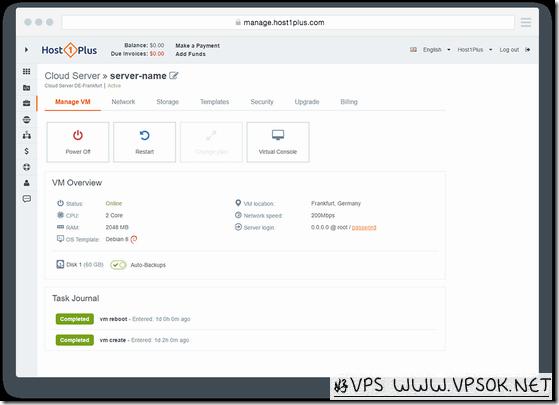Click the Make a Payment link
The width and height of the screenshot is (559, 405).
(198, 46)
